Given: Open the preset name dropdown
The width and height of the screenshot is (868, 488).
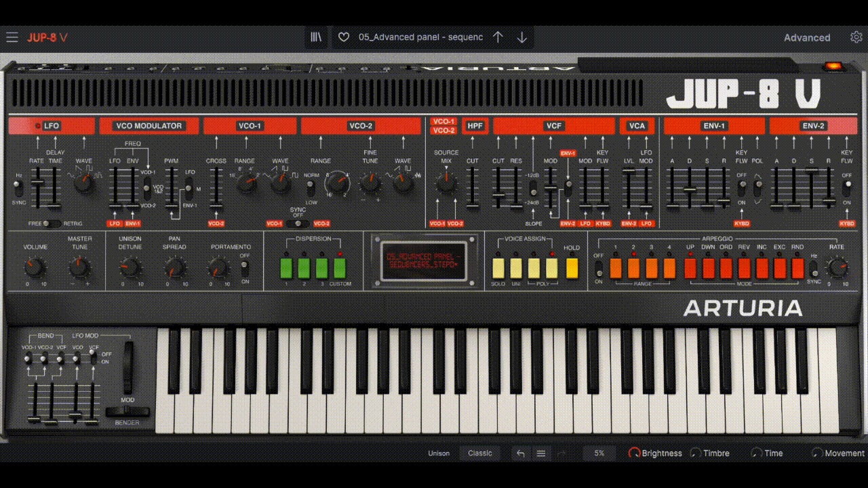Looking at the screenshot, I should coord(420,37).
